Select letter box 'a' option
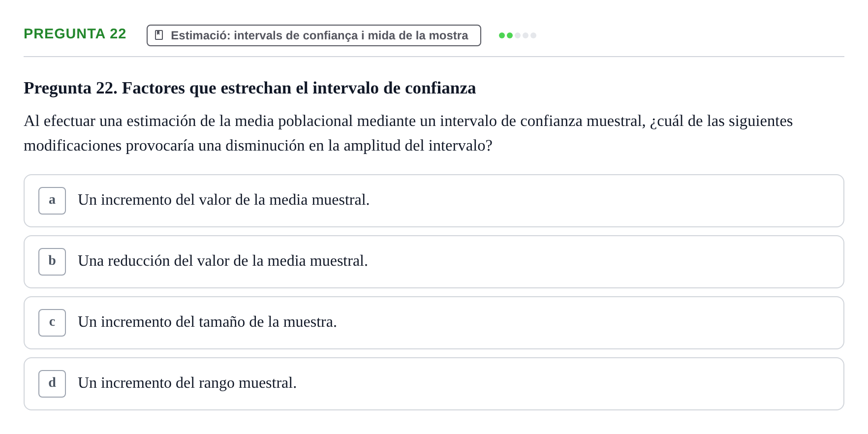The height and width of the screenshot is (434, 868). (52, 201)
